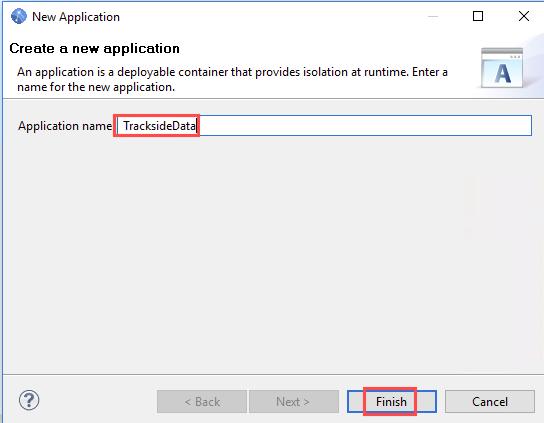Open help via the question mark icon
Viewport: 544px width, 423px height.
29,400
